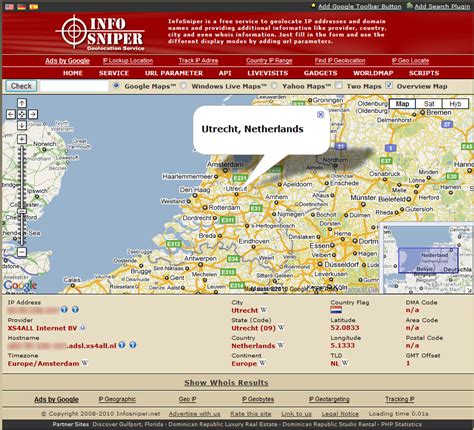Click first info icon beside IP Address

tap(64, 310)
